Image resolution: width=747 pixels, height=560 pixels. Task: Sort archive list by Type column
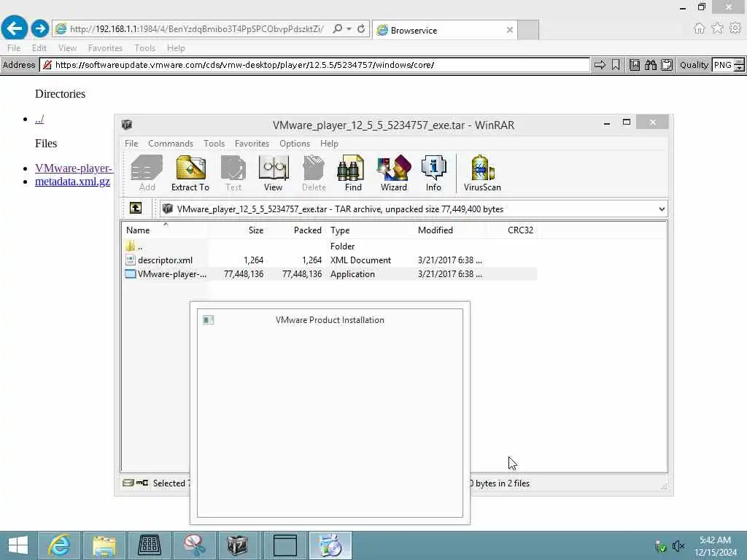(370, 230)
